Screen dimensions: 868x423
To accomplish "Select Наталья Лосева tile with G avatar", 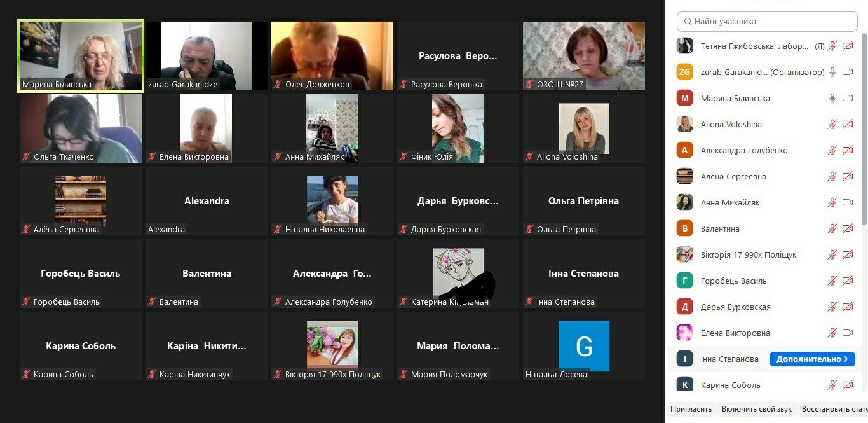I will coord(584,346).
